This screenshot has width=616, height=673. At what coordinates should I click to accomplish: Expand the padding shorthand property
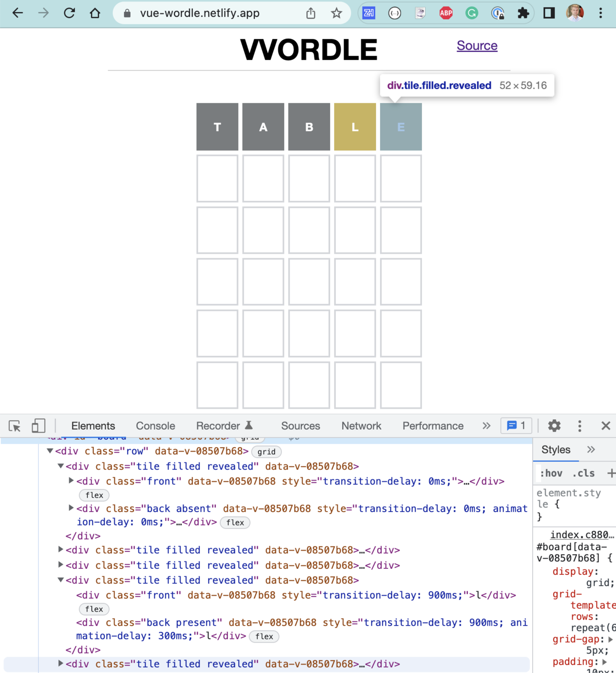pyautogui.click(x=605, y=662)
